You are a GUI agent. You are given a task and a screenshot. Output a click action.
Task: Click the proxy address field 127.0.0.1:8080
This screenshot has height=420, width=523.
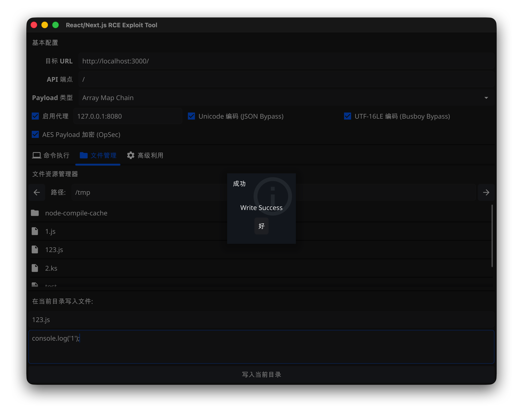point(128,116)
